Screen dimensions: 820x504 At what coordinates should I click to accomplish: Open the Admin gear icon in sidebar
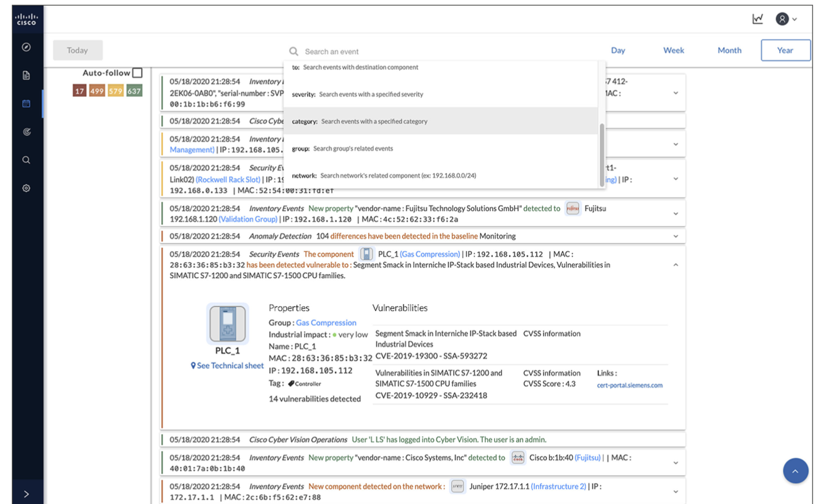(x=26, y=188)
